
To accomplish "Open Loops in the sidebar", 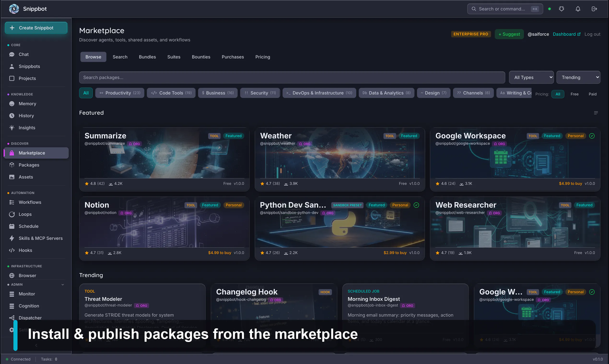I will pyautogui.click(x=36, y=214).
